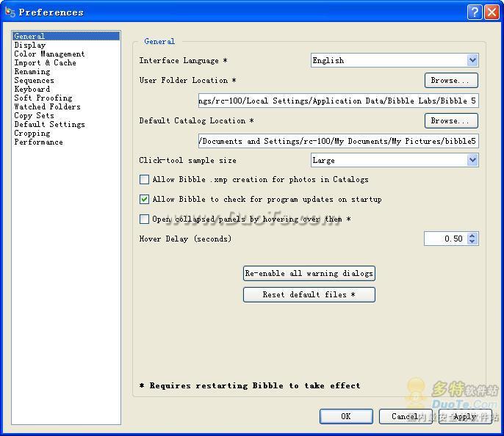Viewport: 504px width, 436px height.
Task: Enable Bibble .xmp creation for Catalogs
Action: [144, 179]
